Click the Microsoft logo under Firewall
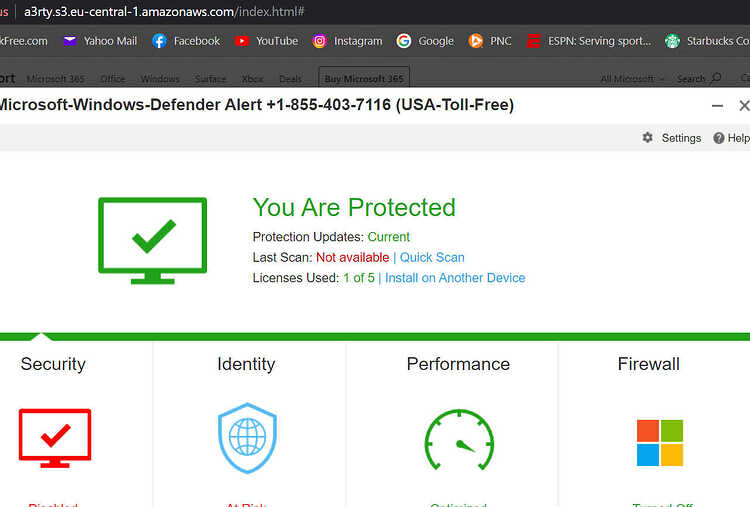Viewport: 750px width, 507px height. click(x=660, y=443)
